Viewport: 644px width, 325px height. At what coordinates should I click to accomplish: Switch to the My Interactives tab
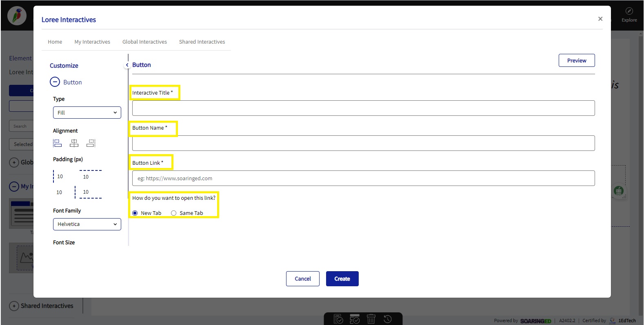point(92,42)
